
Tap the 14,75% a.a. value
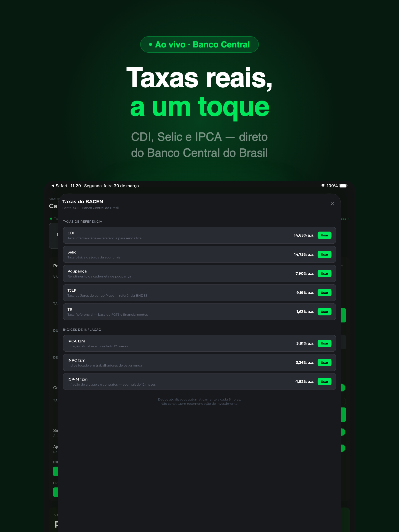304,255
